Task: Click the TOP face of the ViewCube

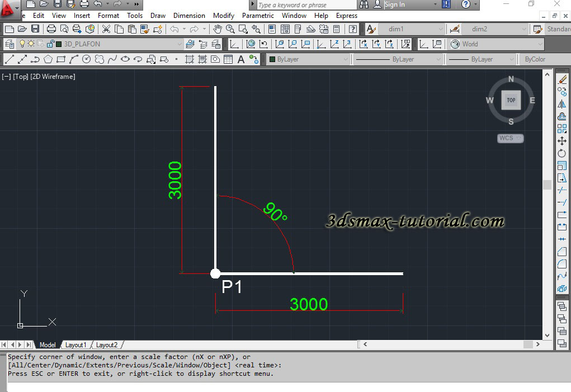Action: tap(511, 100)
